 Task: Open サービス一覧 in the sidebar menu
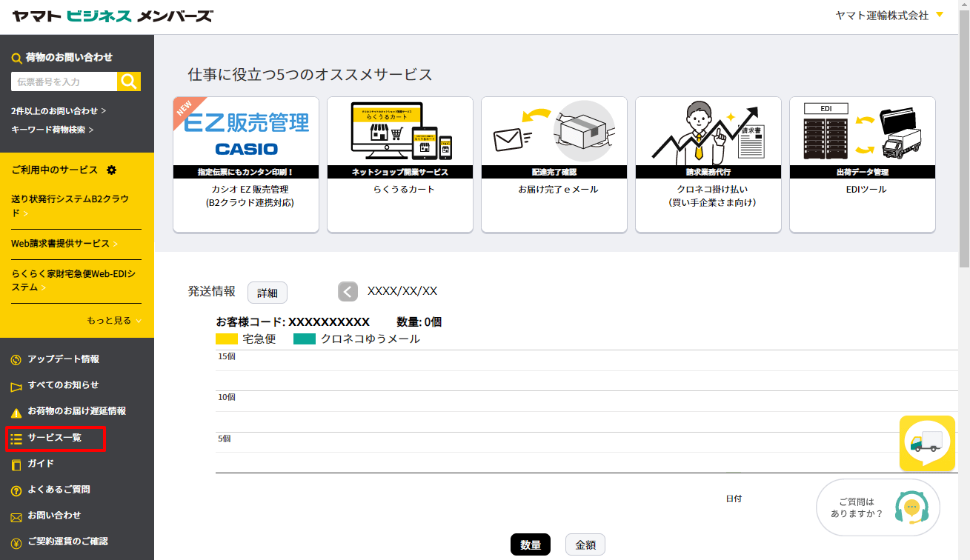tap(55, 439)
